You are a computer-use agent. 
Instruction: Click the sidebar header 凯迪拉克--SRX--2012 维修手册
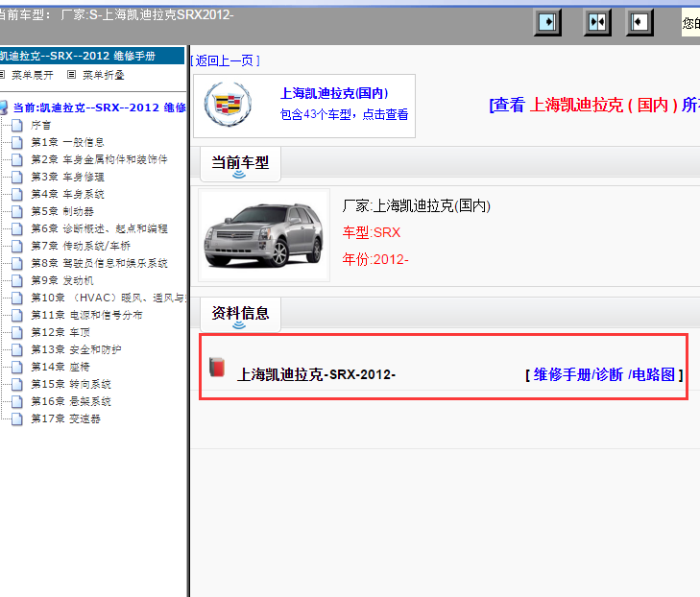tap(92, 56)
